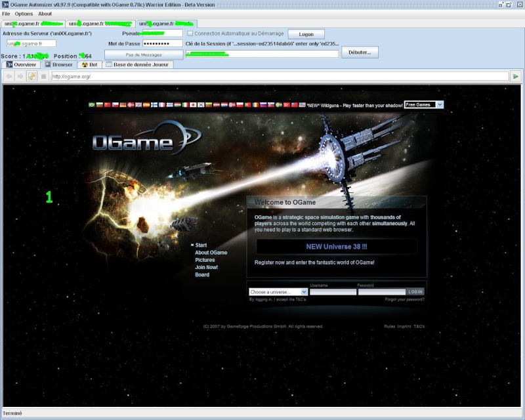Expand the Choose a universe dropdown
525x420 pixels.
click(x=278, y=292)
